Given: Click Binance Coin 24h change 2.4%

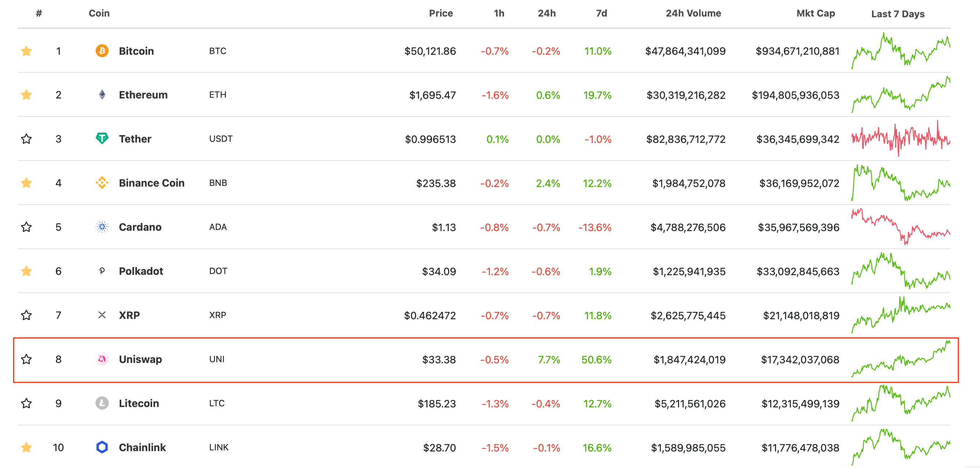Looking at the screenshot, I should (x=548, y=183).
